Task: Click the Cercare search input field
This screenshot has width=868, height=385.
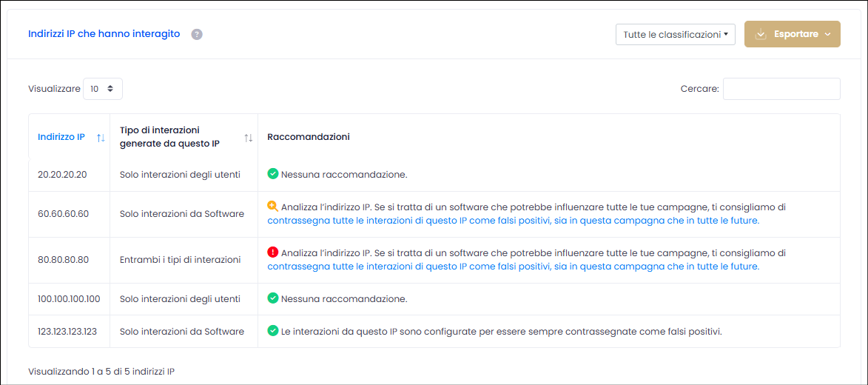Action: tap(781, 89)
